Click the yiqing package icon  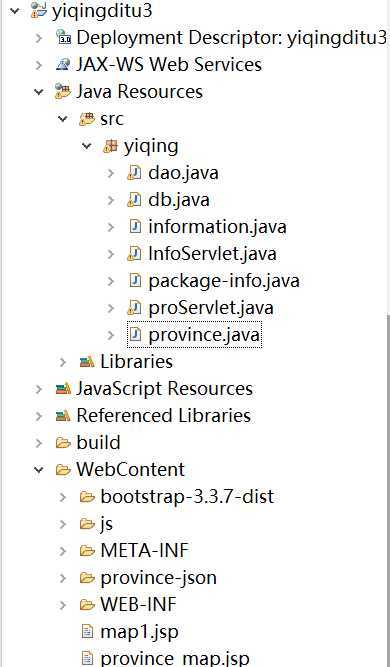(x=111, y=146)
